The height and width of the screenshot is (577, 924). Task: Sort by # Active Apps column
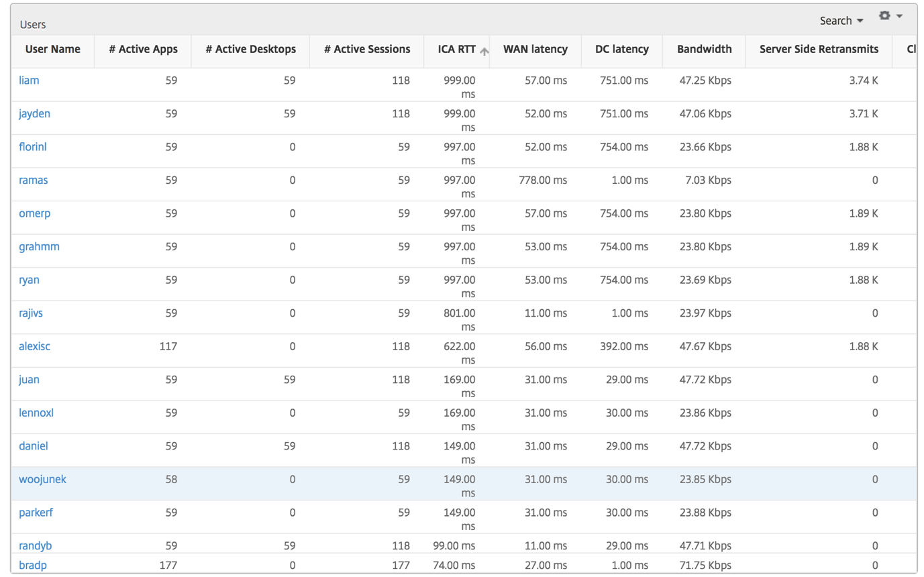click(x=143, y=49)
